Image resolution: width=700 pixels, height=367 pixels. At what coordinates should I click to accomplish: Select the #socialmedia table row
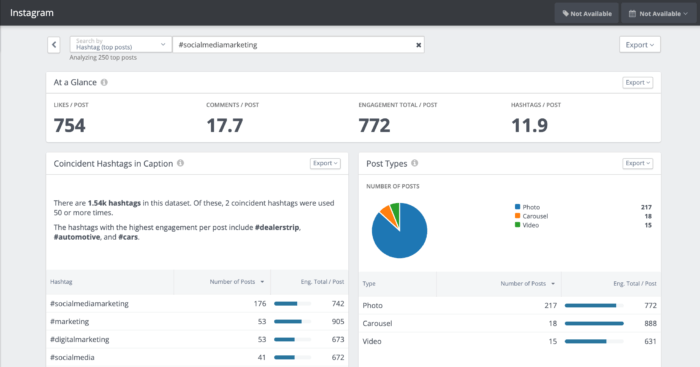point(197,357)
